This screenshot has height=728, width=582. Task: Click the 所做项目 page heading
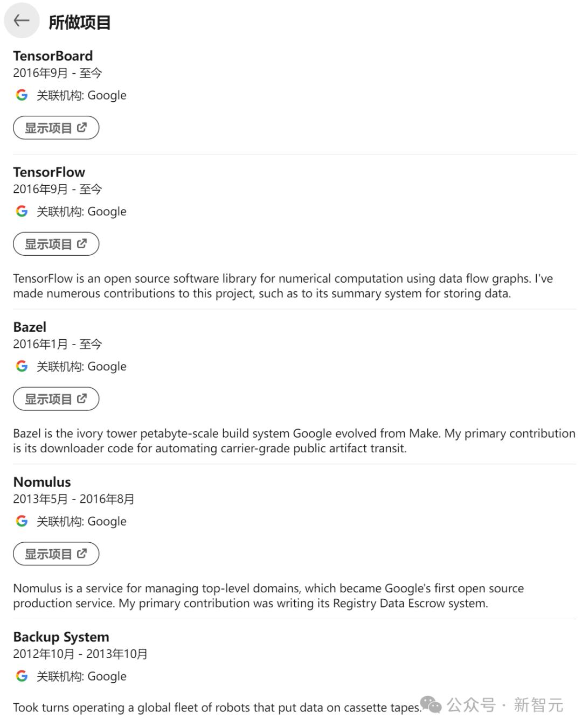(80, 23)
